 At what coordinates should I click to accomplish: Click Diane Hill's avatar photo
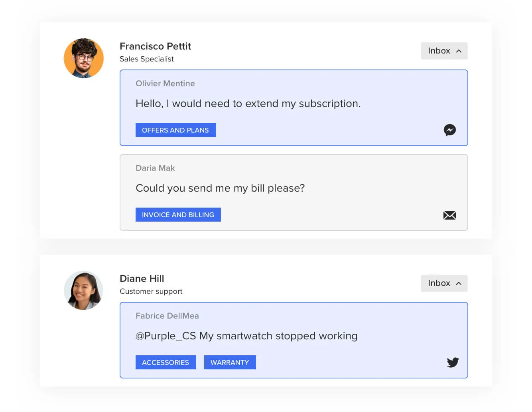pyautogui.click(x=84, y=291)
